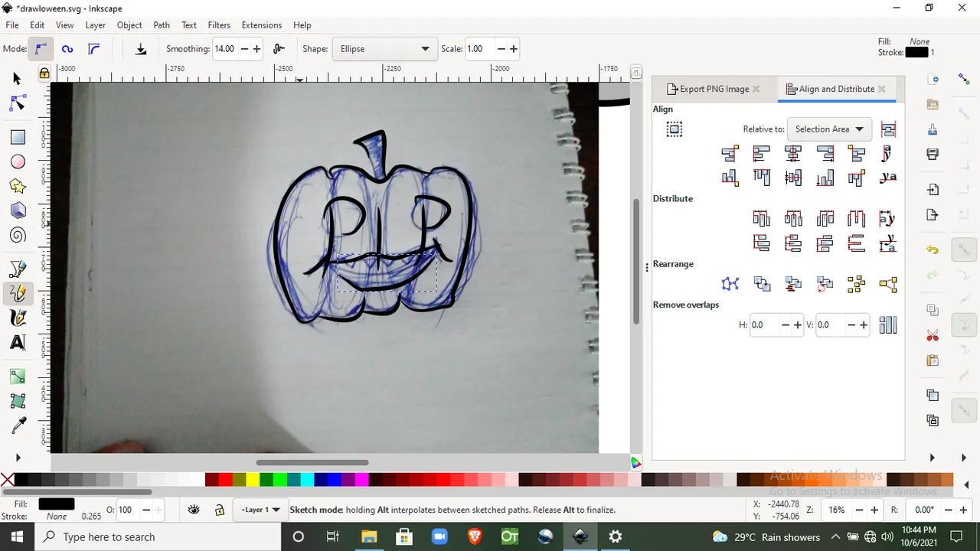Open the Extensions menu
Viewport: 980px width, 551px height.
(x=261, y=25)
